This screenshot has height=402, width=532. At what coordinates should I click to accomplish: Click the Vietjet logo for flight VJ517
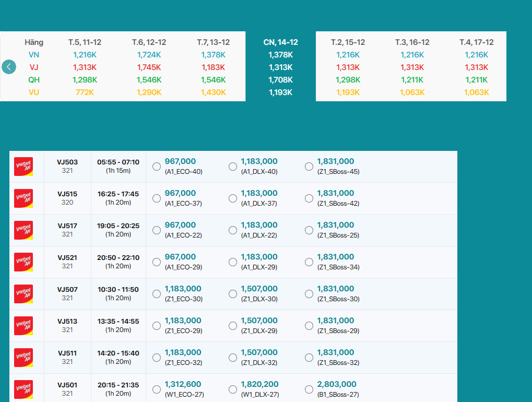[x=23, y=230]
